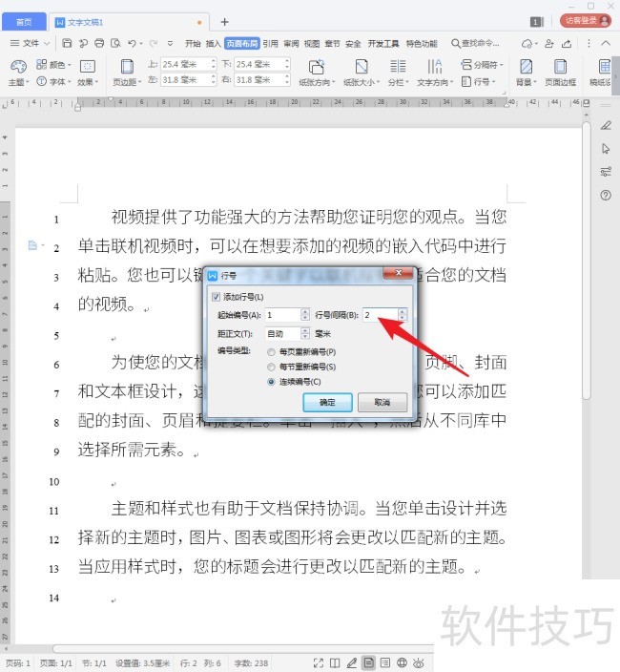The image size is (620, 672).
Task: Toggle eye protection mode in status bar
Action: pyautogui.click(x=419, y=662)
